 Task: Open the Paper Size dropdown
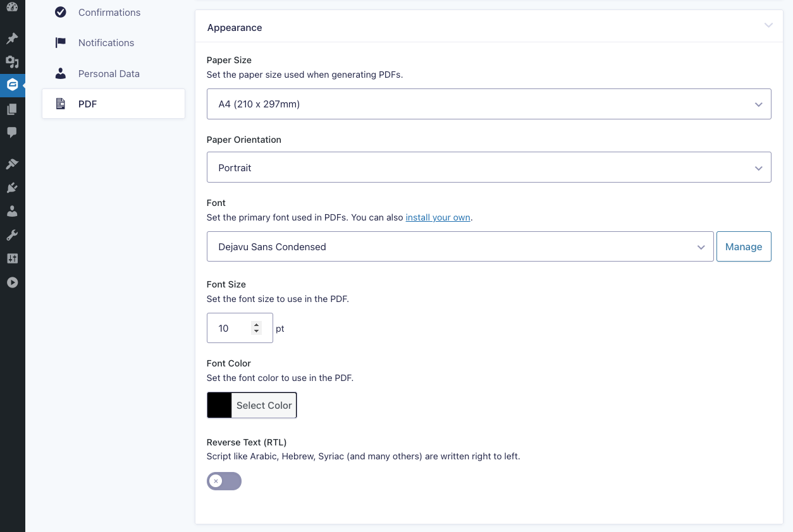click(488, 104)
